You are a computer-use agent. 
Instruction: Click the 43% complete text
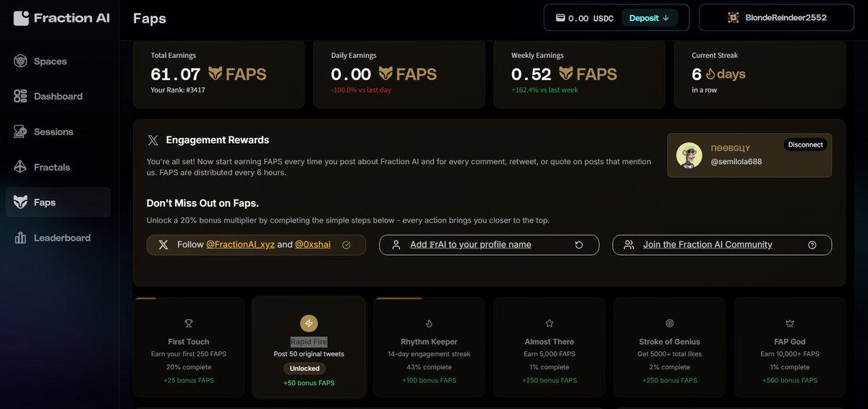429,367
